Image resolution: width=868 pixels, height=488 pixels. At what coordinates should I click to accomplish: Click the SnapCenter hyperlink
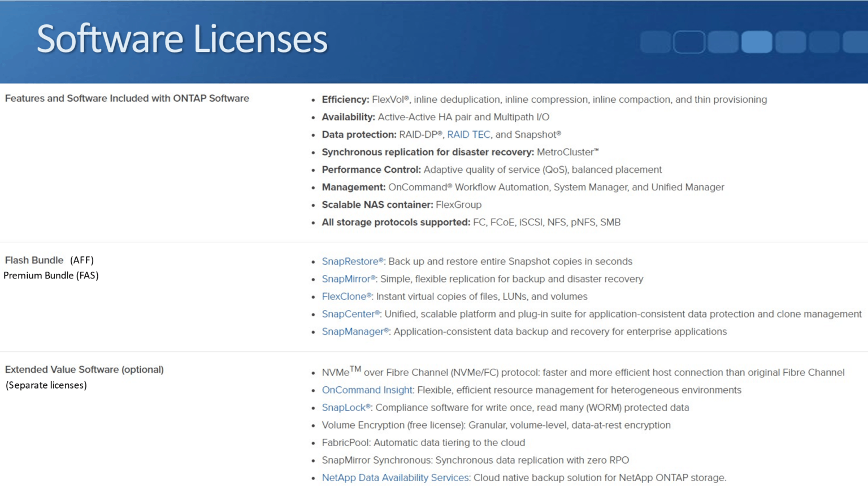pos(349,314)
